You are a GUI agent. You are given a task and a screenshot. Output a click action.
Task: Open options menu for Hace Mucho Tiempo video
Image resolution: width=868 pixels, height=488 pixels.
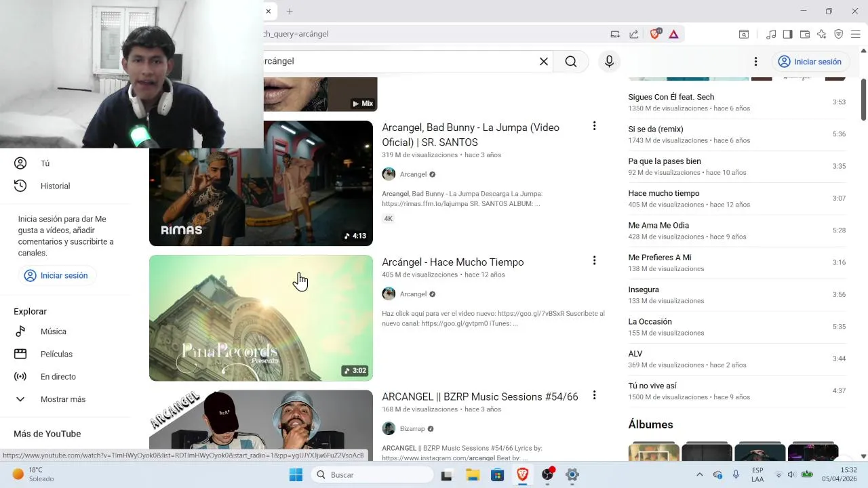[x=594, y=261]
